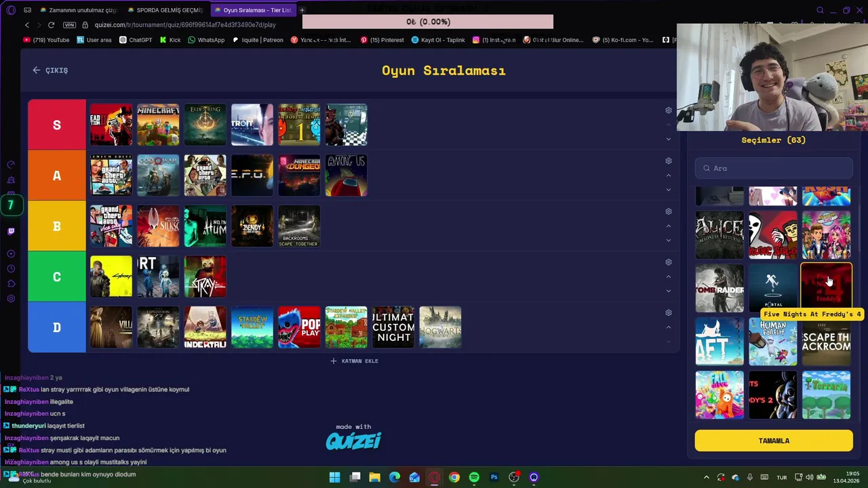Select Terraria from selections list
This screenshot has width=868, height=488.
(827, 395)
